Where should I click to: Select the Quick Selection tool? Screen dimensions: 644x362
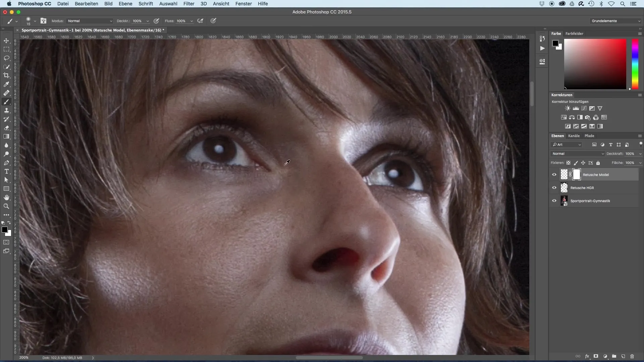tap(6, 67)
